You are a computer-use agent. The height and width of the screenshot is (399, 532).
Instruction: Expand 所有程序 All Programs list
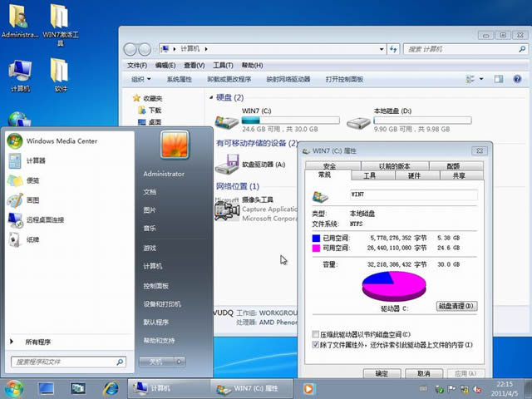pos(37,342)
